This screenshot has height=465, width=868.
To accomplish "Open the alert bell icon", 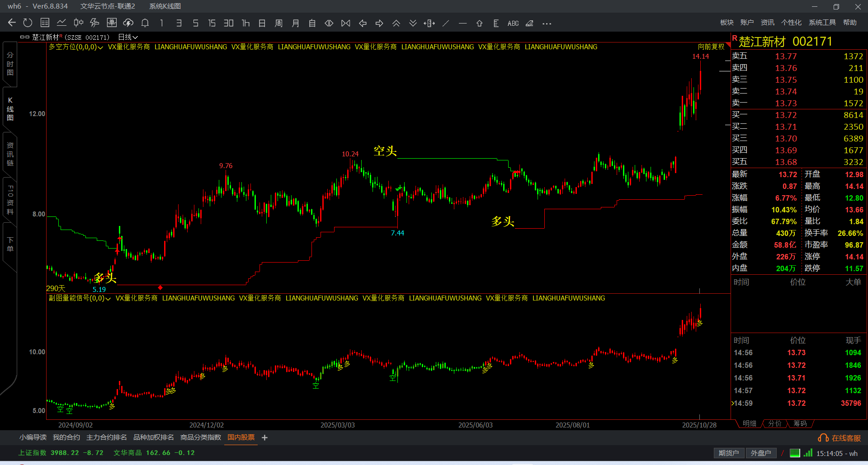I will coord(145,23).
